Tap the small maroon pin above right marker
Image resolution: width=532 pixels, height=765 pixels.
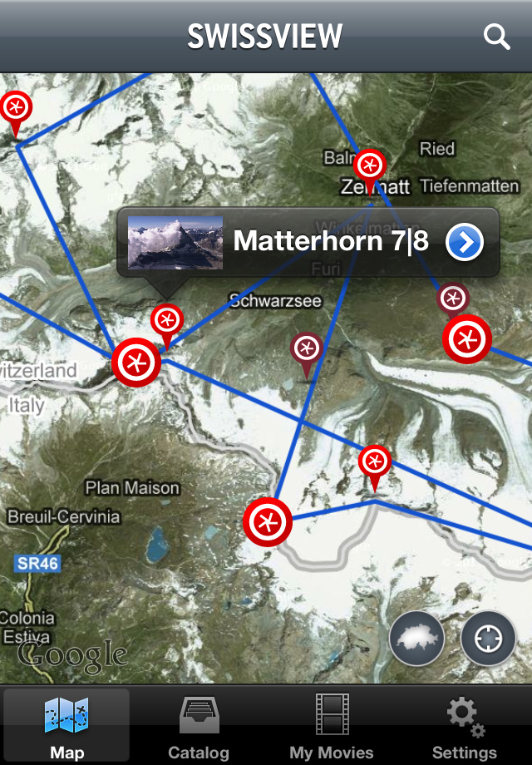pos(453,299)
